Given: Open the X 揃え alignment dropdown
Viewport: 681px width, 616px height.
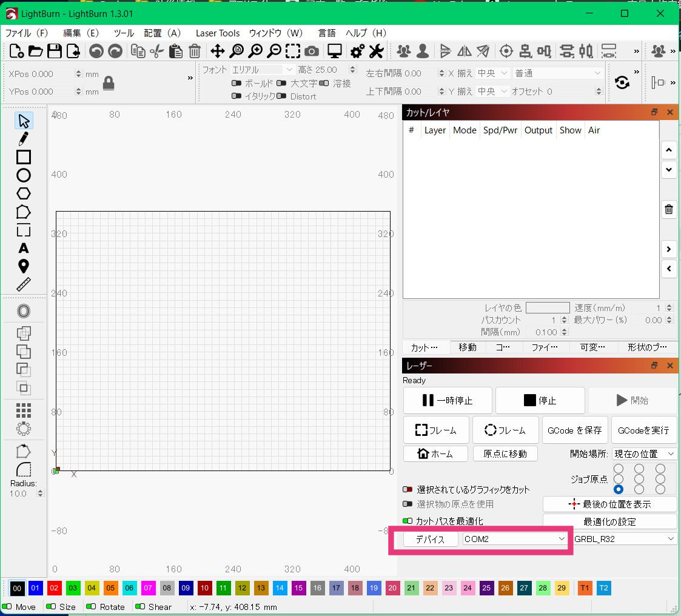Looking at the screenshot, I should coord(492,73).
